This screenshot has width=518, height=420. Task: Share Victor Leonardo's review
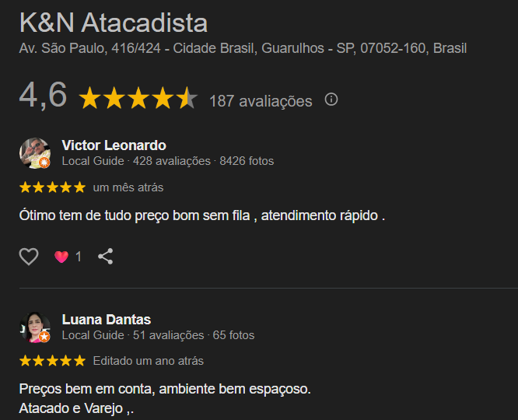click(x=106, y=257)
